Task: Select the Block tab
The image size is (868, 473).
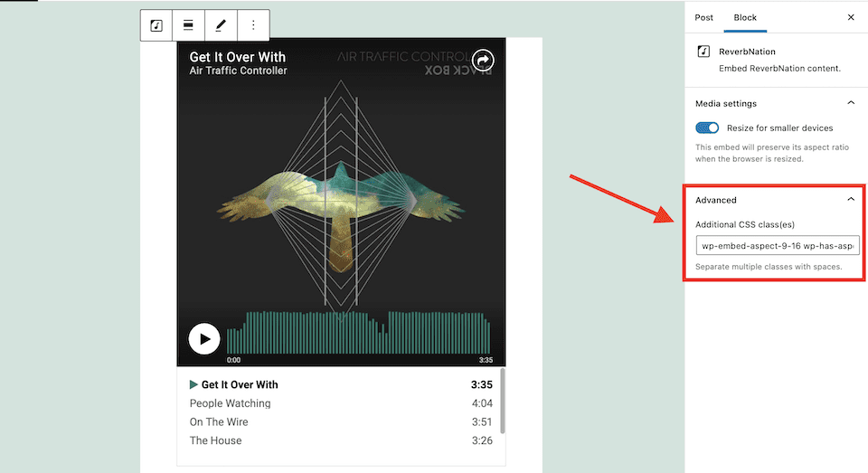Action: click(745, 18)
